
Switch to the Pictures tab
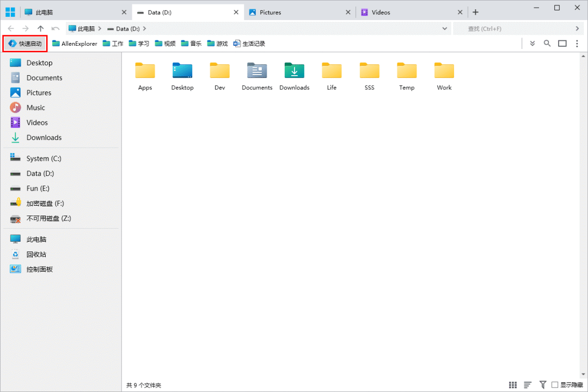[271, 11]
